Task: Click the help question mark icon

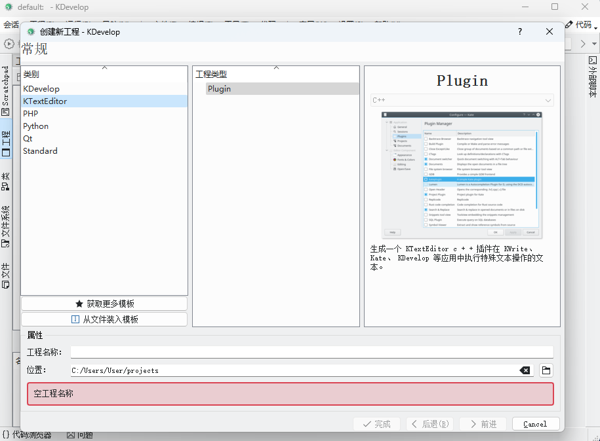Action: (x=521, y=32)
